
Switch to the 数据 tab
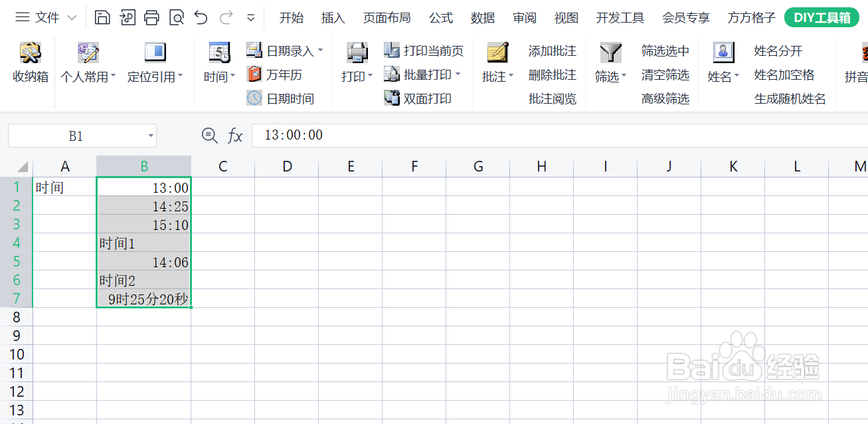[x=483, y=18]
